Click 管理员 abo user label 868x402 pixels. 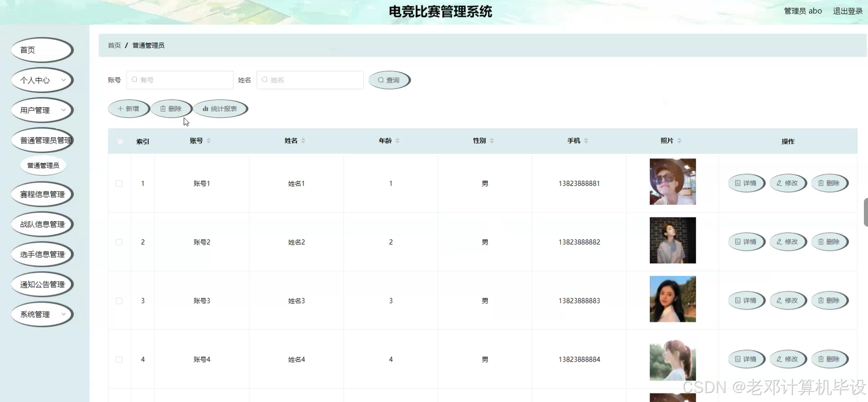click(x=803, y=11)
